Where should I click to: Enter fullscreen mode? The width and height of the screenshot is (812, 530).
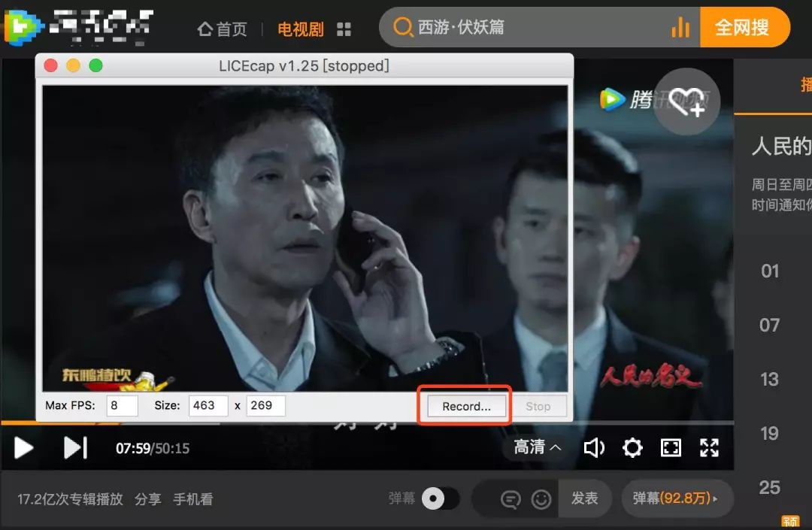coord(709,447)
